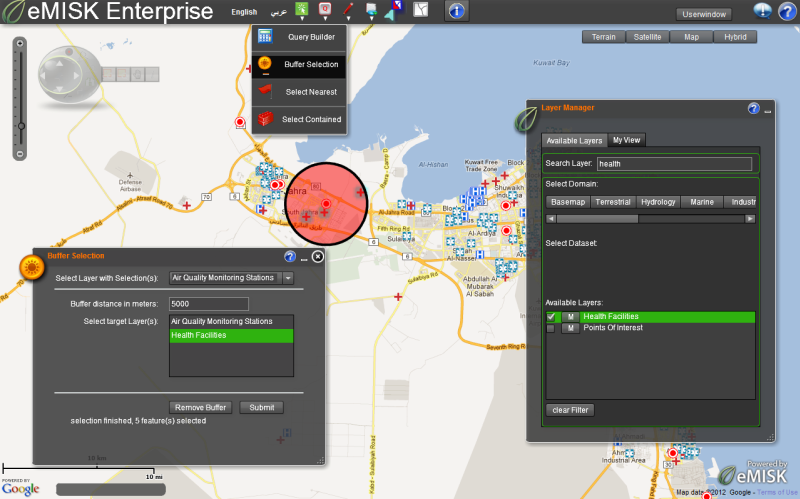This screenshot has height=499, width=800.
Task: Click the clear Filter button
Action: point(570,410)
